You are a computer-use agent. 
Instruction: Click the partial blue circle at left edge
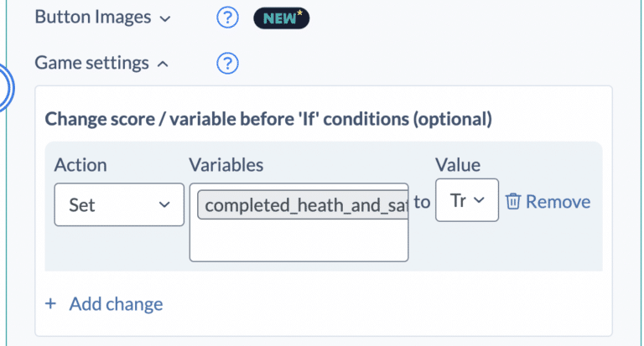[7, 88]
